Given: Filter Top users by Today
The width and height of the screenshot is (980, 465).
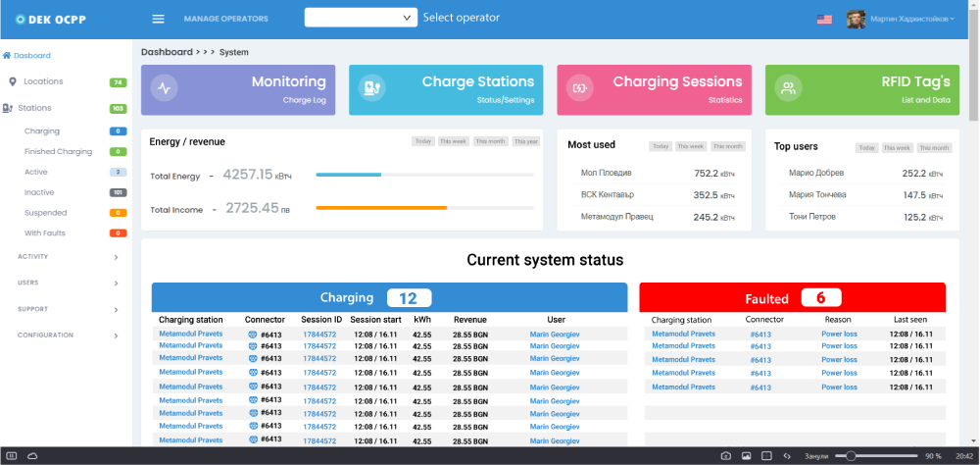Looking at the screenshot, I should coord(866,148).
